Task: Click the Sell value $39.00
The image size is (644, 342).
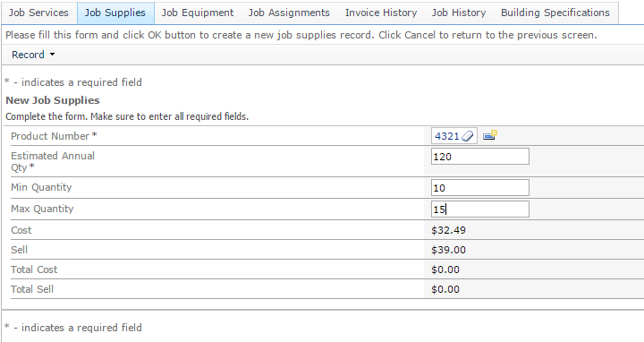Action: (x=448, y=250)
